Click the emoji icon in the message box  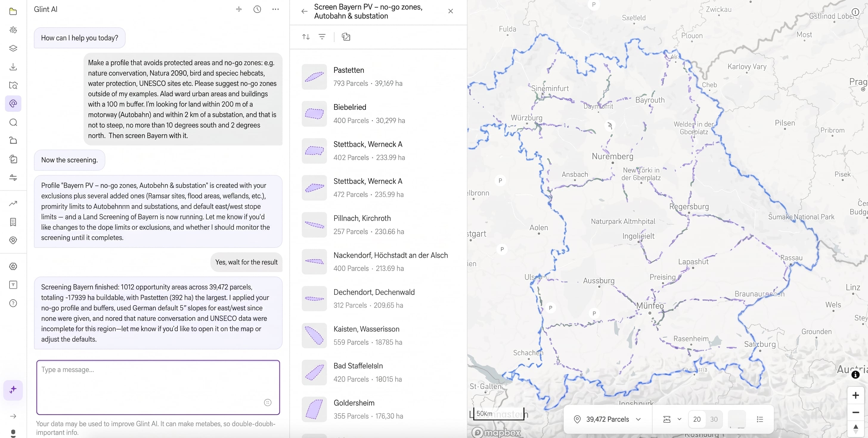coord(268,402)
